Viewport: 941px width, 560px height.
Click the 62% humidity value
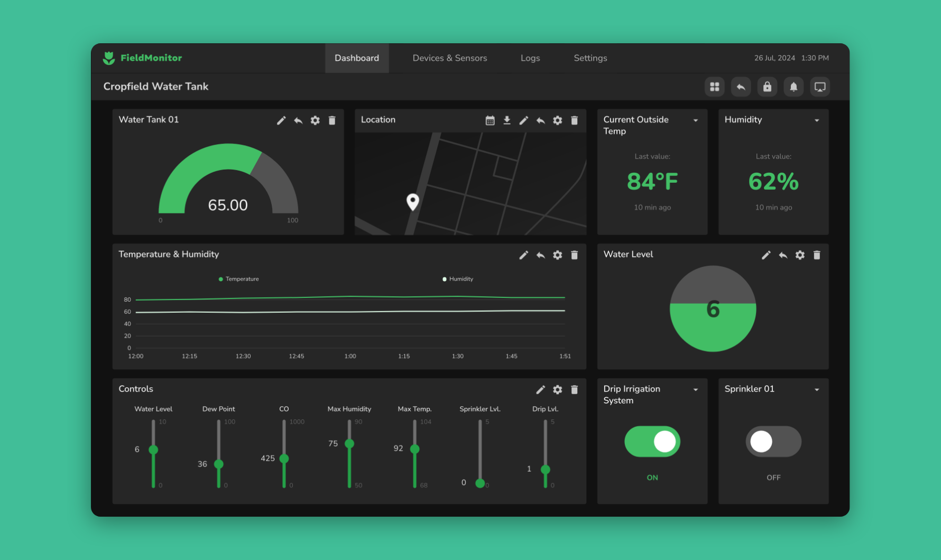click(773, 182)
